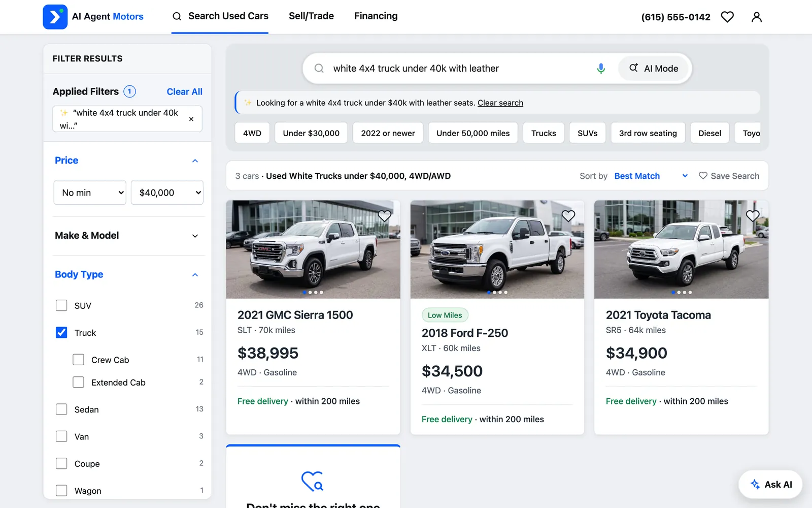The height and width of the screenshot is (508, 812).
Task: Call the (615) 555-0142 phone number
Action: pyautogui.click(x=675, y=17)
